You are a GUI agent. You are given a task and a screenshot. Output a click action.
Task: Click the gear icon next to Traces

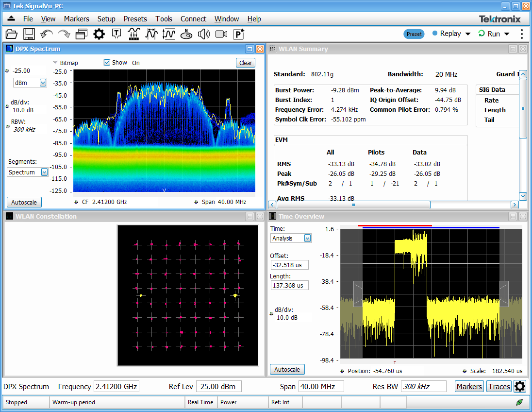coord(520,387)
